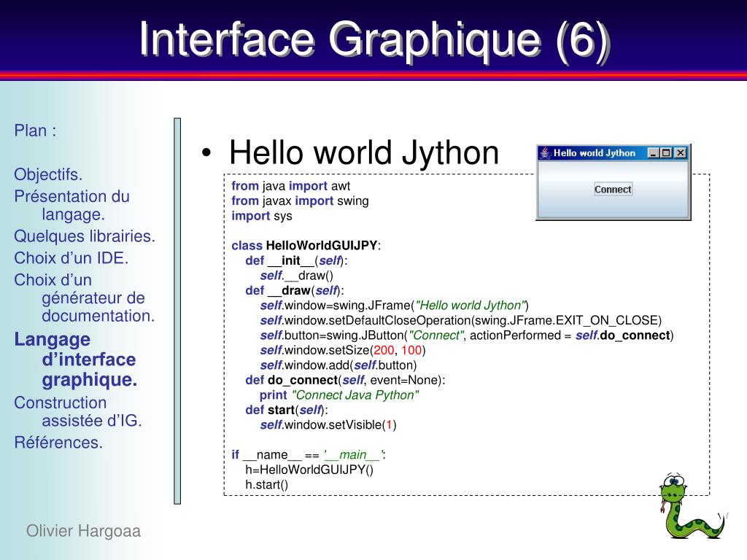The width and height of the screenshot is (747, 560).
Task: Click the Interface Graphique (6) slide title
Action: click(x=374, y=40)
